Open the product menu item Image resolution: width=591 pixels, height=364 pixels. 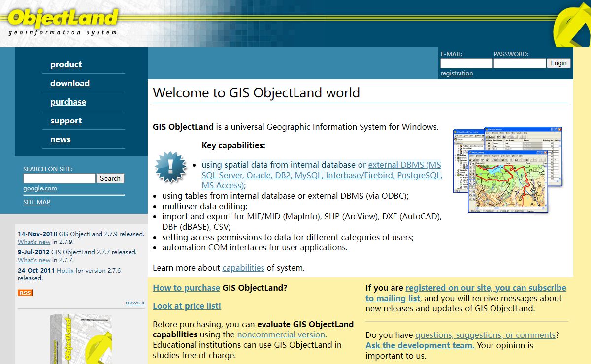66,64
